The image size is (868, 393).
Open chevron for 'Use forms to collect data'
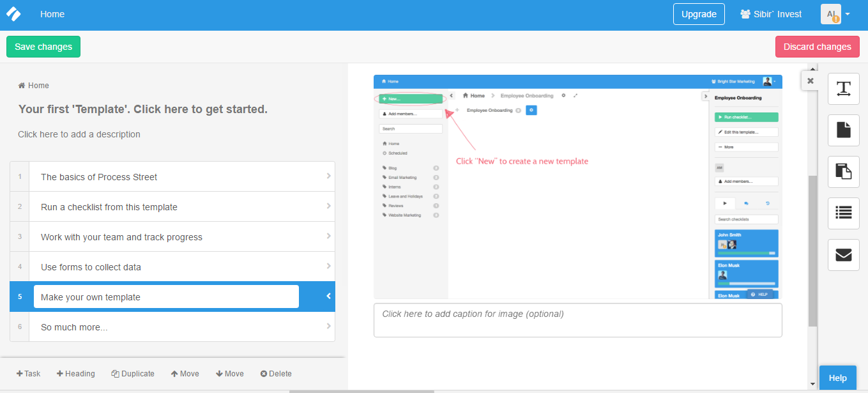pyautogui.click(x=328, y=266)
